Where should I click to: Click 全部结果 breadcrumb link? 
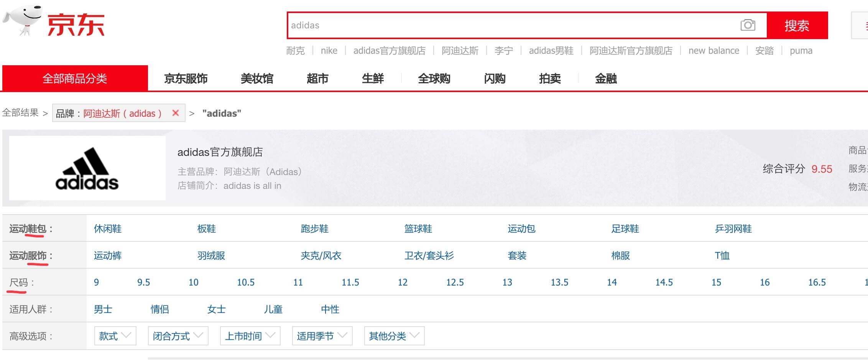tap(20, 112)
